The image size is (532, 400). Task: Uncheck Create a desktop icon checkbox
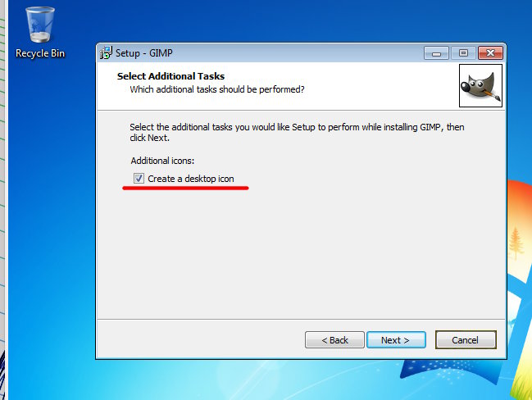139,178
